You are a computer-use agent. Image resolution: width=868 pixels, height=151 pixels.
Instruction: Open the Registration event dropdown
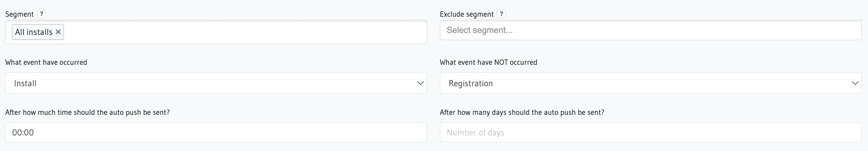click(650, 83)
